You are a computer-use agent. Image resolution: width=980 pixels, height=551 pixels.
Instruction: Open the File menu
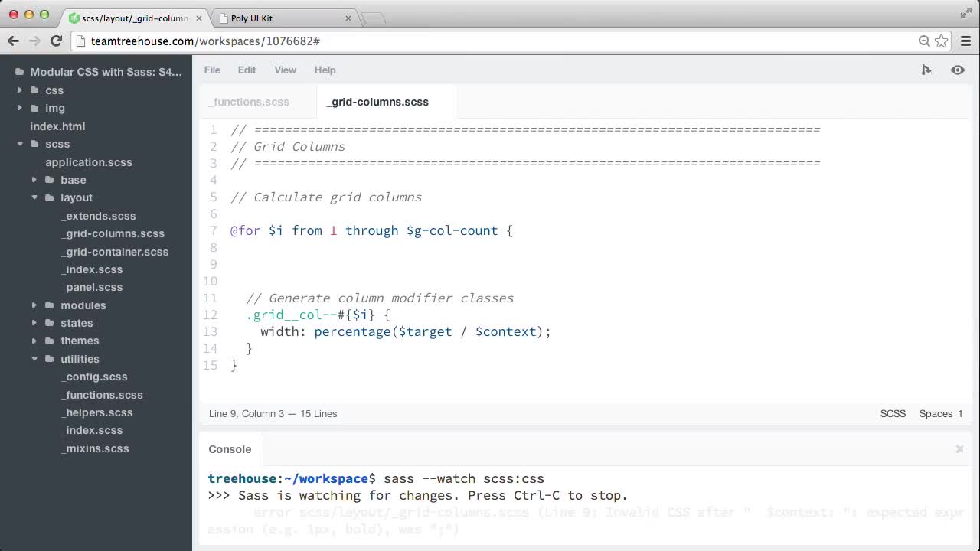pos(212,70)
